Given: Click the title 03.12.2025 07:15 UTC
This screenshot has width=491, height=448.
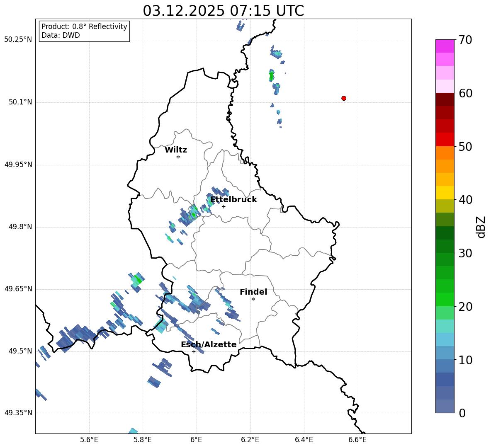Looking at the screenshot, I should coord(223,11).
